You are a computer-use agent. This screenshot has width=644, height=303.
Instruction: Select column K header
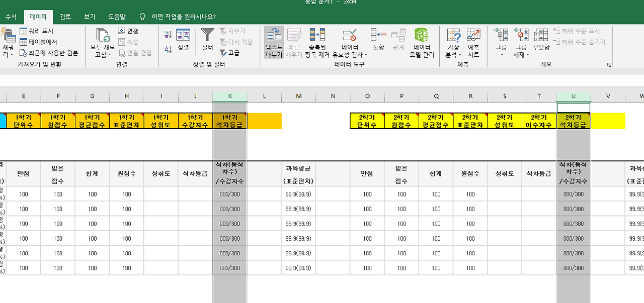[230, 96]
